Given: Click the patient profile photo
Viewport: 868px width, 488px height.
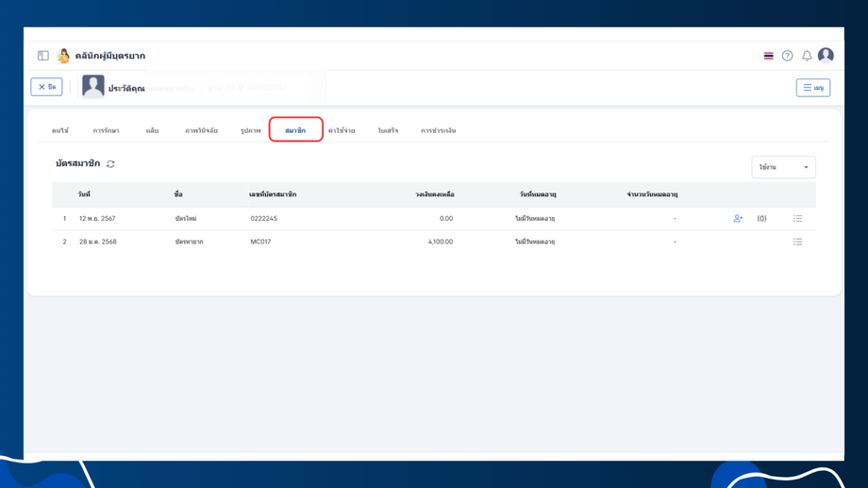Looking at the screenshot, I should point(93,87).
